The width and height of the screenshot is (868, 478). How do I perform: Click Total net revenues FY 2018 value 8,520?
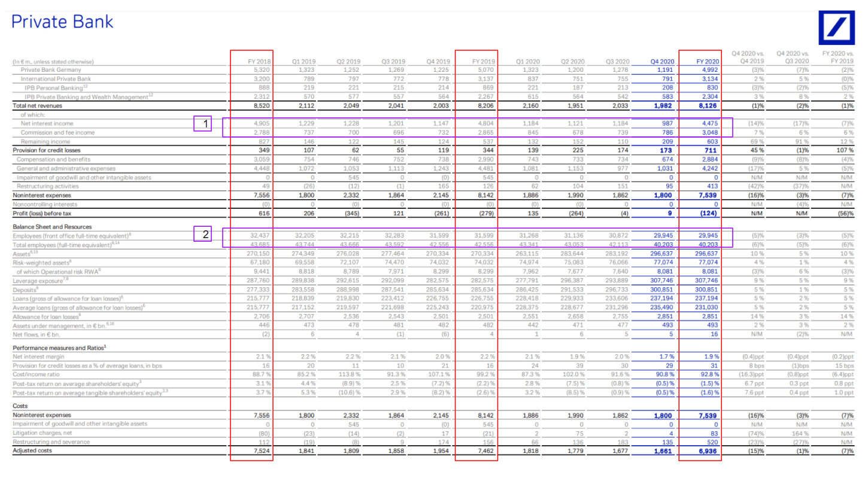tap(262, 106)
